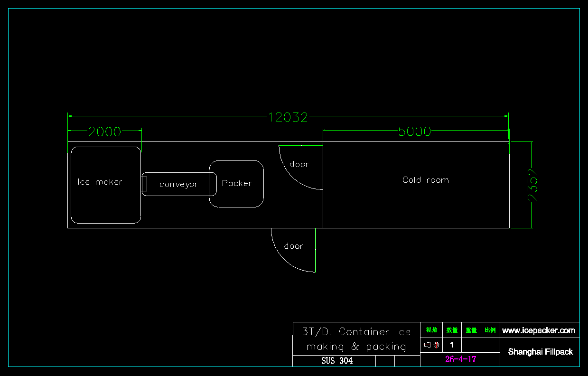Click the Shanghai Fillpack company name

[x=540, y=352]
